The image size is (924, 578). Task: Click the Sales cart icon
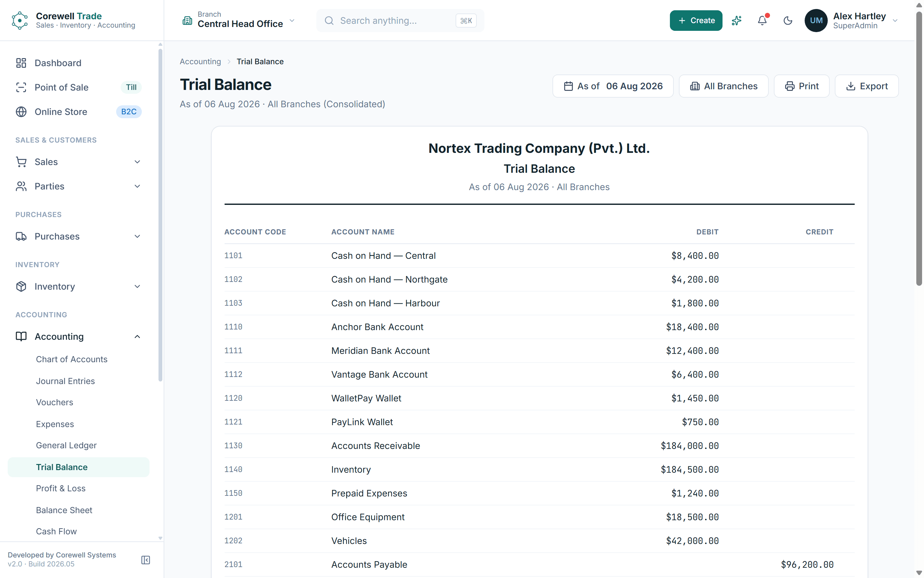21,162
